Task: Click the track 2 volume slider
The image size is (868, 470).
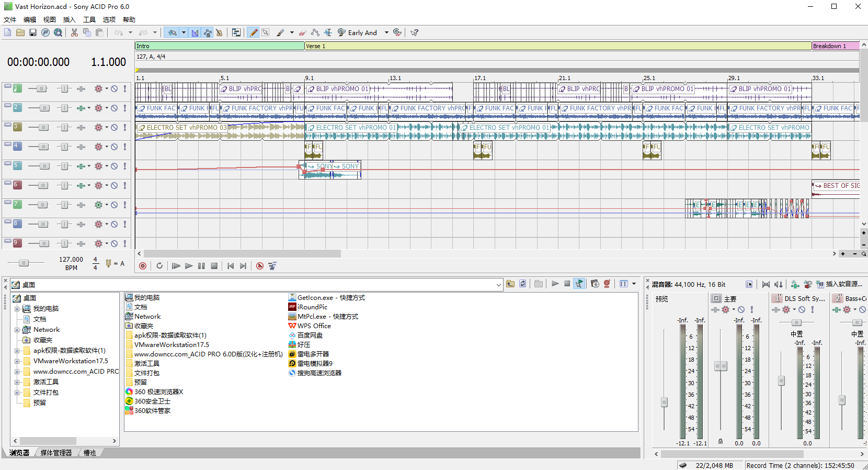Action: [x=44, y=108]
